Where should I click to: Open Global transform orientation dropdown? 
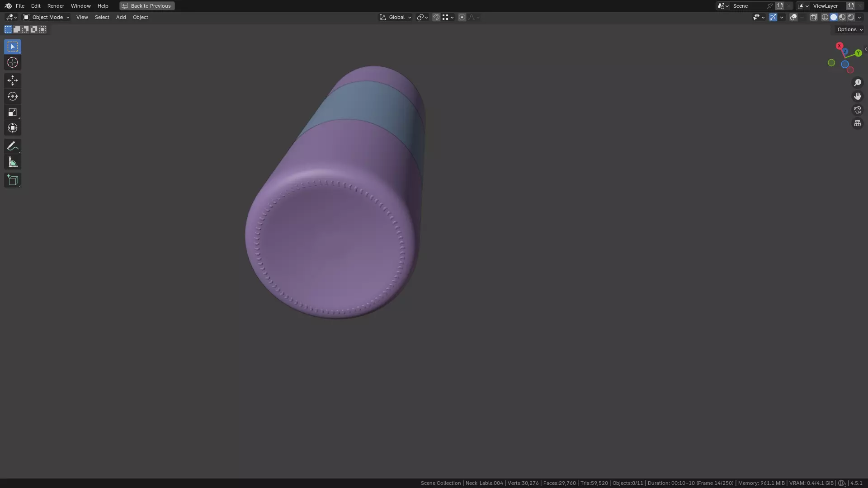(x=396, y=17)
